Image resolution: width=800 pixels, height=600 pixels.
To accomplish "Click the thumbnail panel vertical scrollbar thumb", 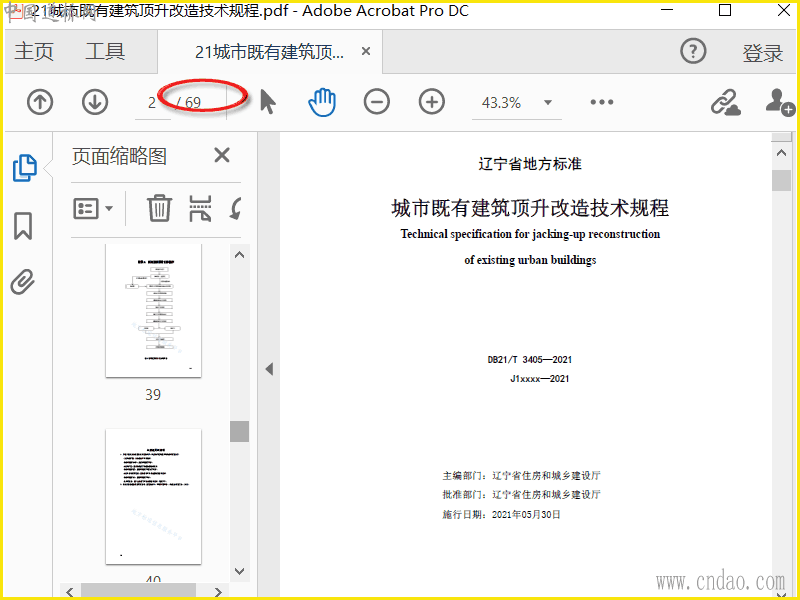I will click(239, 431).
